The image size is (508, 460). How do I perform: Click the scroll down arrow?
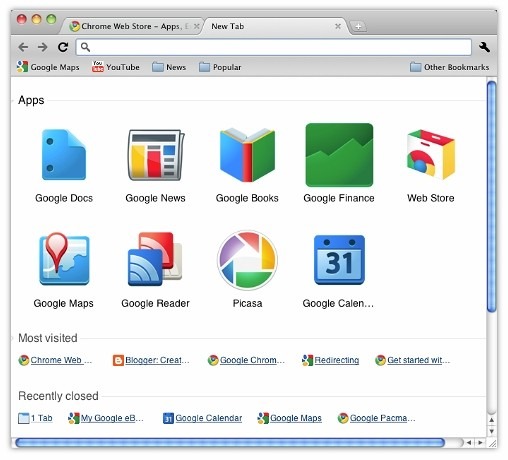491,431
